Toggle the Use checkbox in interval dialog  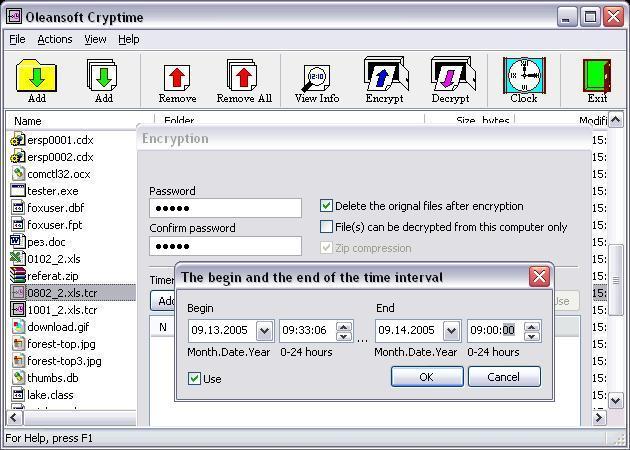pos(194,378)
